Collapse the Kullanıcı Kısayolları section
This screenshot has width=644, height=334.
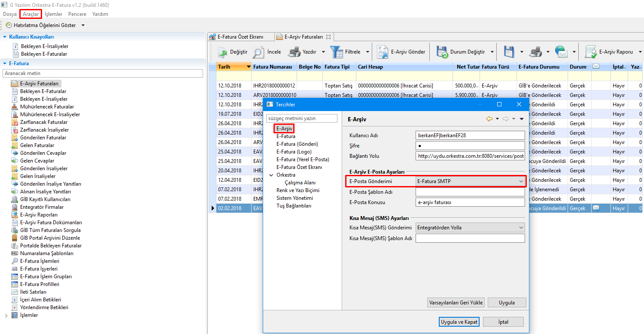tap(5, 37)
